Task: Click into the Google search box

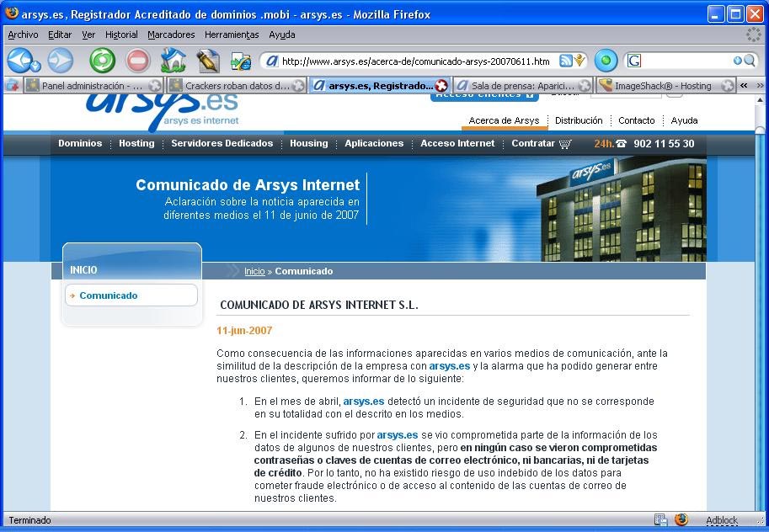Action: pos(686,61)
